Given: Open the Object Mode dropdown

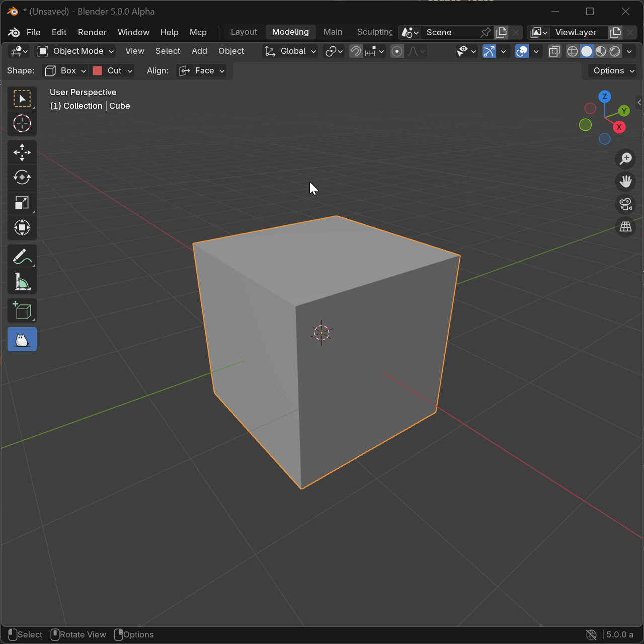Looking at the screenshot, I should point(76,51).
